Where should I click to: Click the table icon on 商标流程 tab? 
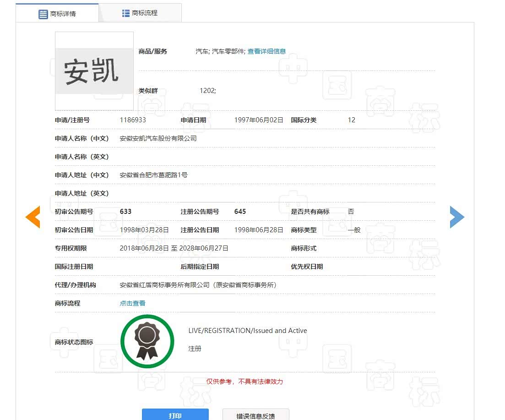tap(126, 13)
